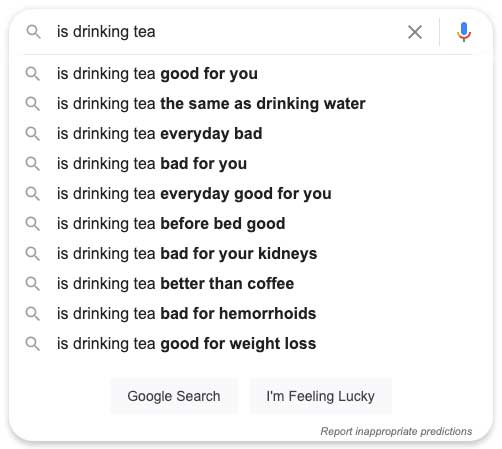Pick suggestion 'before bed good'
Screen dimensions: 502x449
point(248,224)
